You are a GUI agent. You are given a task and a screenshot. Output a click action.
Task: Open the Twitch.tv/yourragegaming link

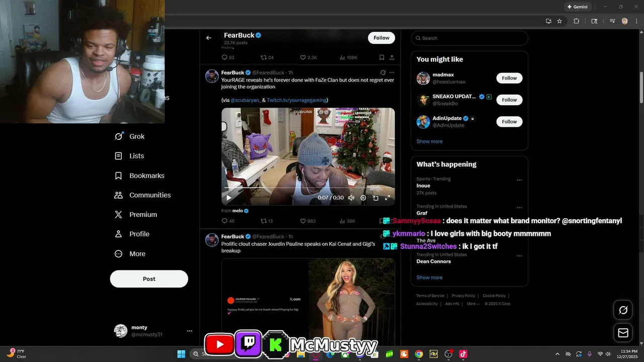pos(296,100)
